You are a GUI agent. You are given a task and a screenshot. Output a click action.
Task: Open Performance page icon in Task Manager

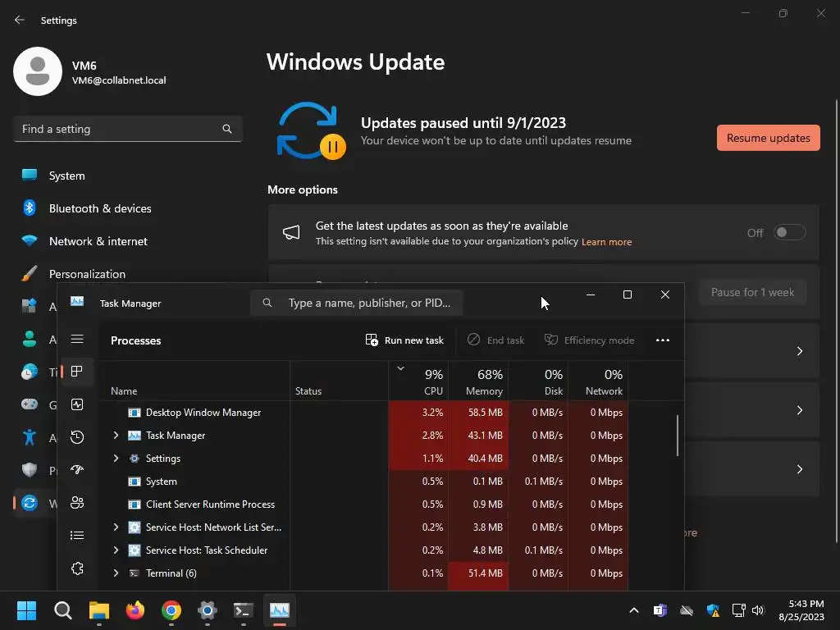[77, 404]
